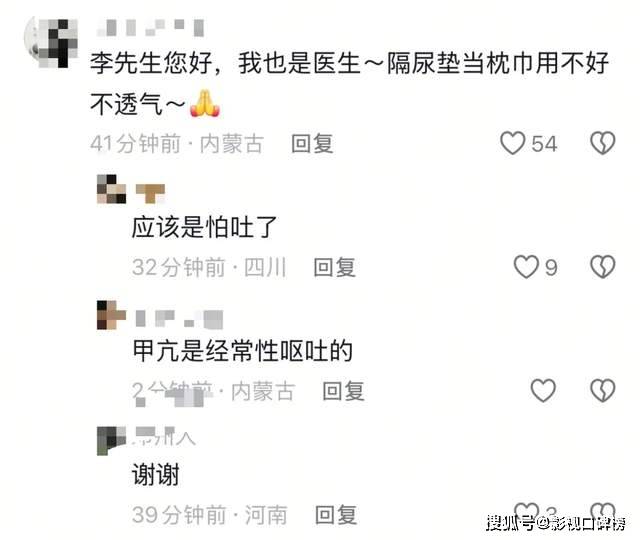Select the comment text 李先生您好

tap(151, 63)
